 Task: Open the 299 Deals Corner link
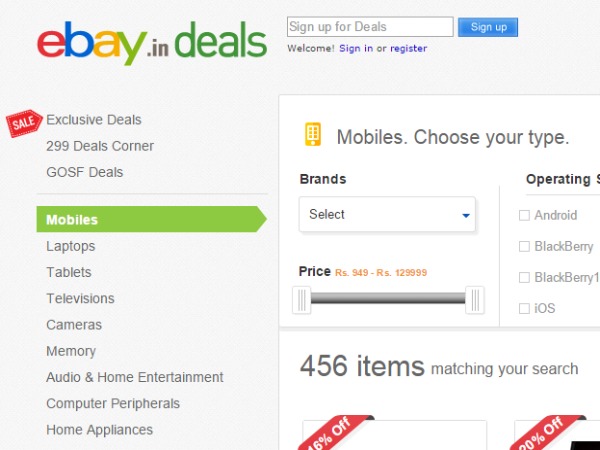point(100,146)
